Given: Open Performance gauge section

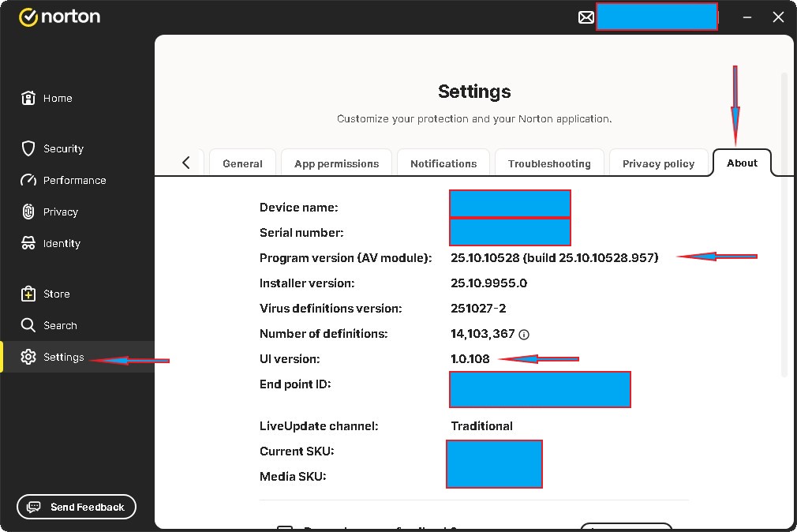Looking at the screenshot, I should coord(64,180).
